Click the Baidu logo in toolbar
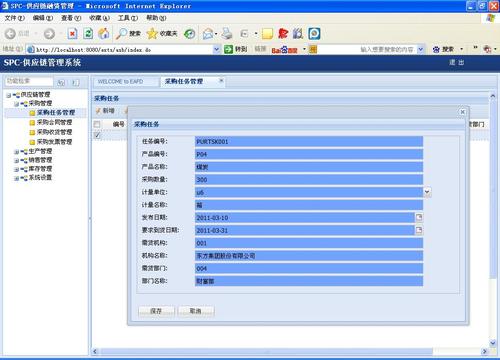Image resolution: width=500 pixels, height=360 pixels. tap(284, 50)
